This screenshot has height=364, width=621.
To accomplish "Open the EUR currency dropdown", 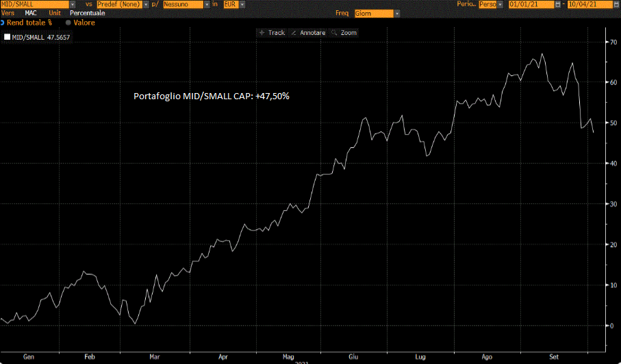I will click(x=242, y=4).
